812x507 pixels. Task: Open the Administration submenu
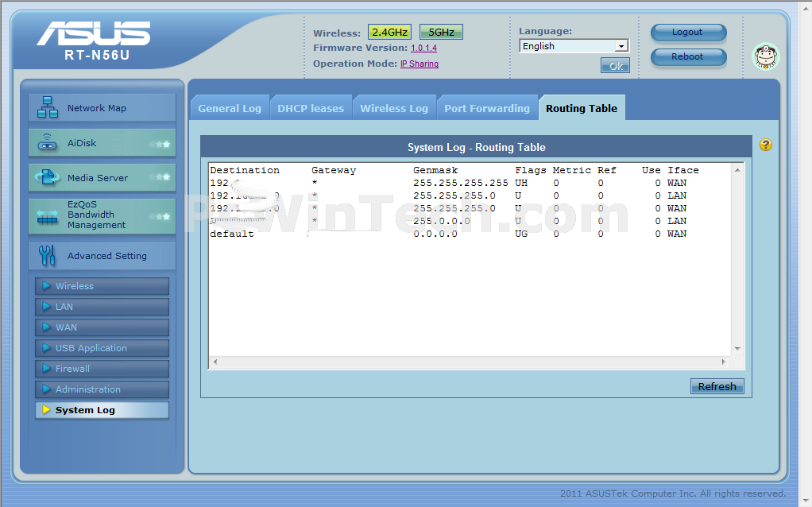point(102,389)
